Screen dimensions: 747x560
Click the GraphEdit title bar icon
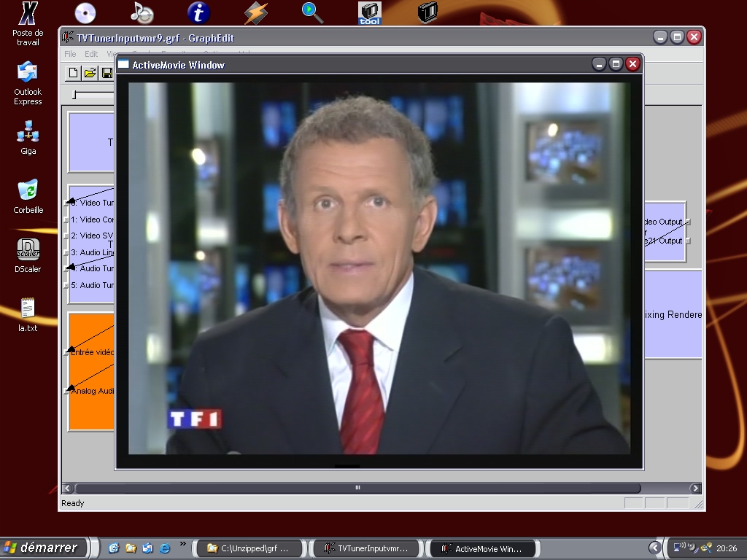point(68,38)
